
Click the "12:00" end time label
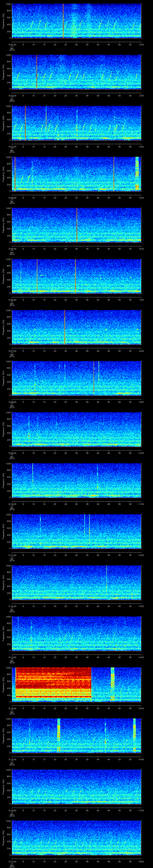pyautogui.click(x=141, y=555)
